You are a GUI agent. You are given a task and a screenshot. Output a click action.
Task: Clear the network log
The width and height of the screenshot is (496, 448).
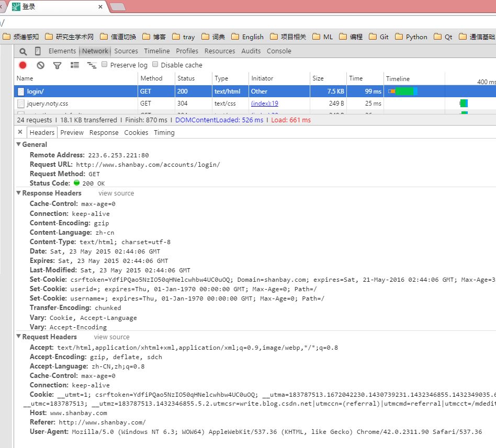40,65
